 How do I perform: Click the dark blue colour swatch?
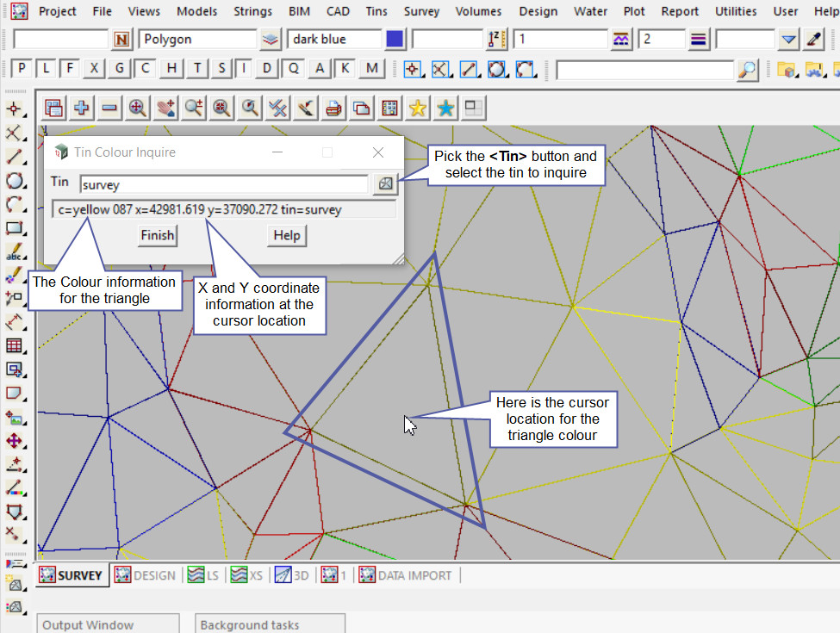pos(395,40)
